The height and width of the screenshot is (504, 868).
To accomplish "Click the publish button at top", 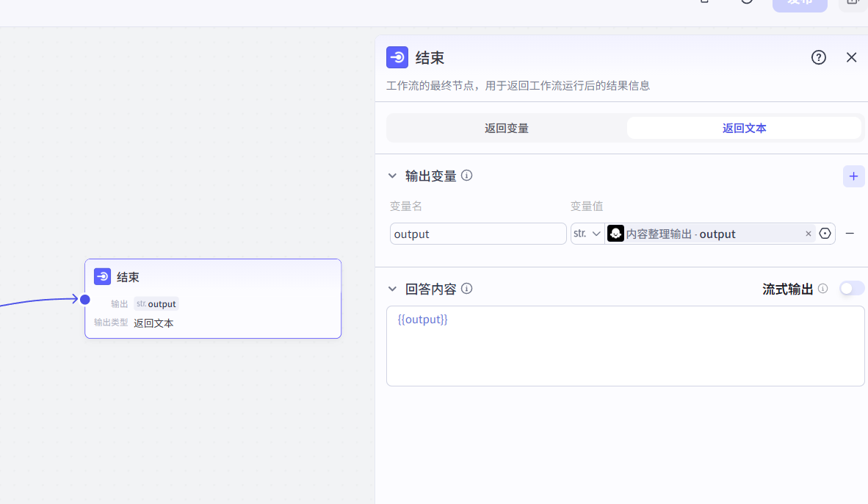I will pos(800,4).
